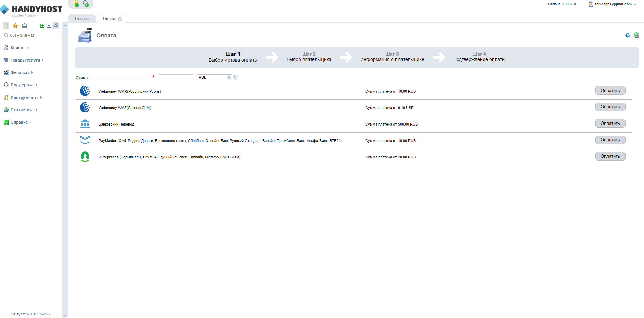Focus the menu search box

(31, 35)
